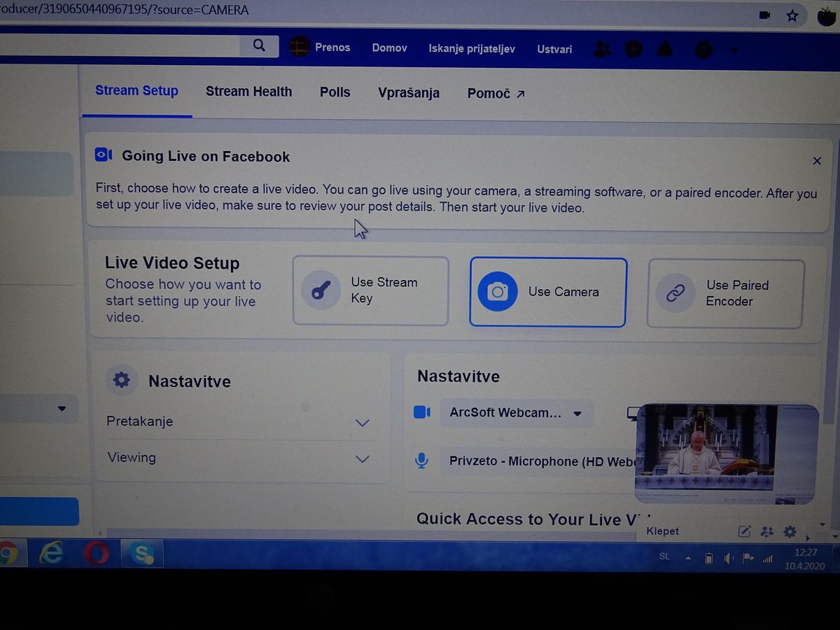Open the Privzeto Microphone dropdown
The width and height of the screenshot is (840, 630).
click(539, 461)
